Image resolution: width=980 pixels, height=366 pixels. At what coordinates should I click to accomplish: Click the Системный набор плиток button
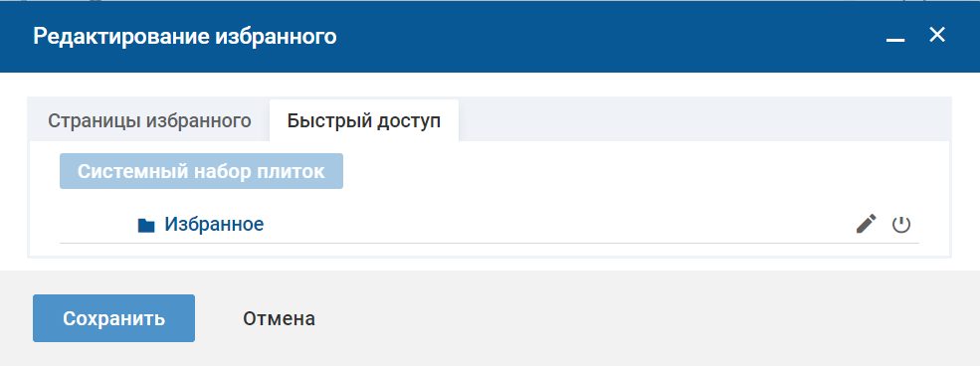pos(201,171)
